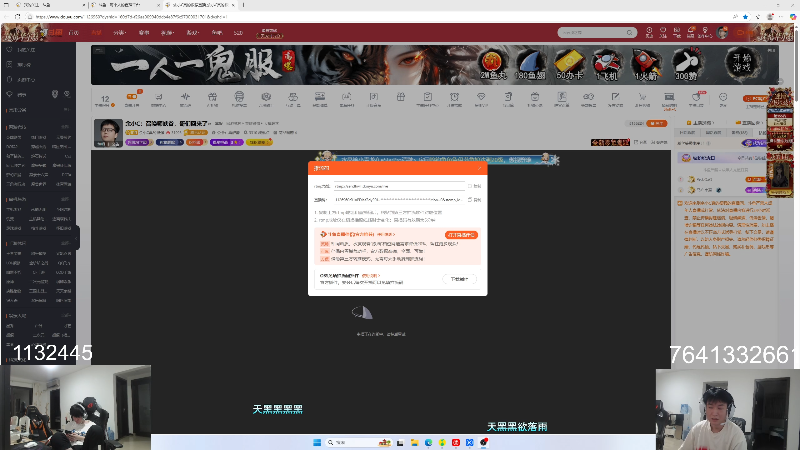Image resolution: width=800 pixels, height=450 pixels.
Task: Click the rtmp address field in dialog
Action: (x=399, y=186)
